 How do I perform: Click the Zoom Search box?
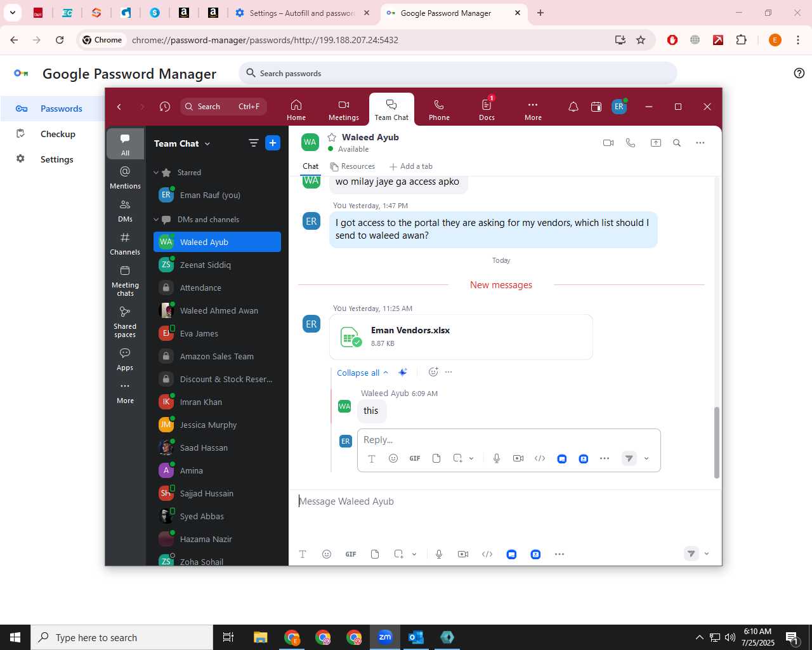[223, 107]
